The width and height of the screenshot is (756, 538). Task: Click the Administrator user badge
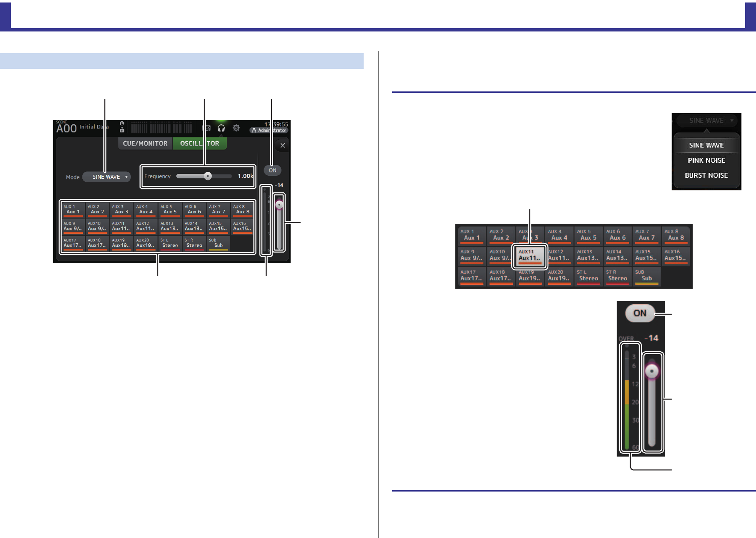tap(269, 130)
